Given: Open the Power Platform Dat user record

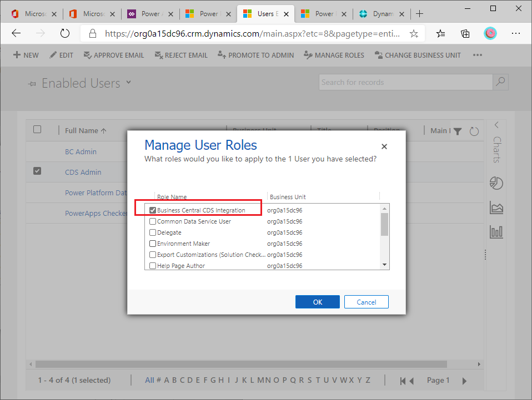Looking at the screenshot, I should (96, 193).
